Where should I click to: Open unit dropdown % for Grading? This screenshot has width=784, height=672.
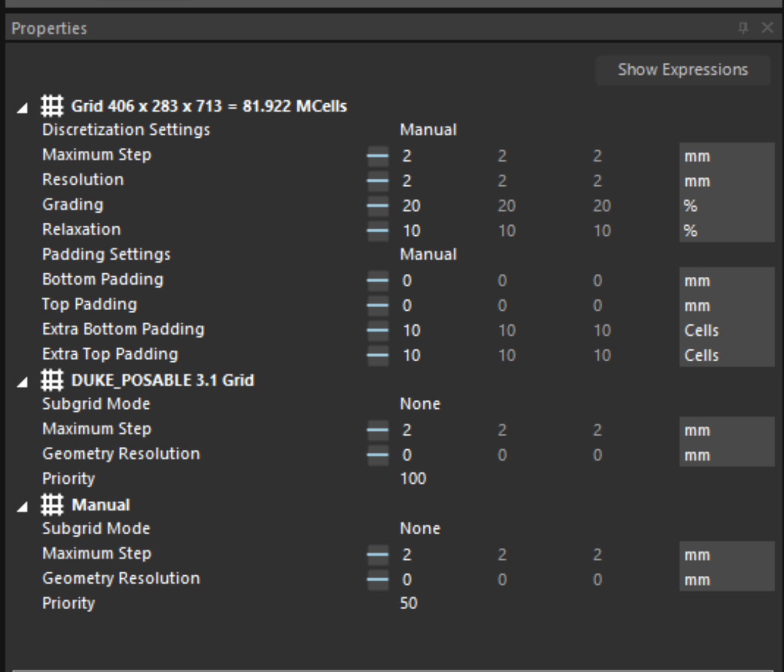pos(727,206)
